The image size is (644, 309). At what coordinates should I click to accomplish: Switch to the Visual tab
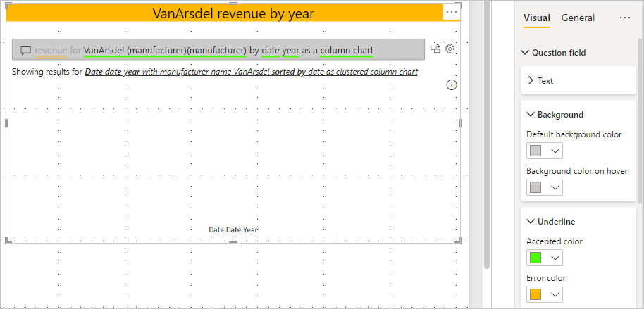pyautogui.click(x=537, y=18)
